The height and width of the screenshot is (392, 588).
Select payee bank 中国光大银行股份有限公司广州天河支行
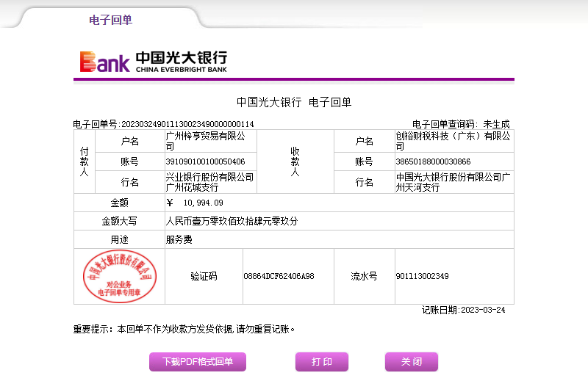pyautogui.click(x=453, y=182)
